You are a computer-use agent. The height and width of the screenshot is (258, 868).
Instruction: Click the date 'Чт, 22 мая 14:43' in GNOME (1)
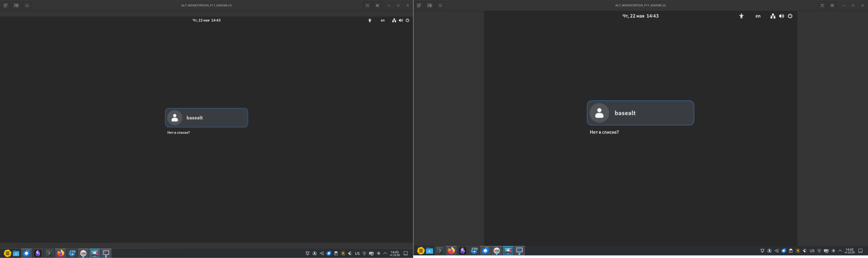(207, 21)
